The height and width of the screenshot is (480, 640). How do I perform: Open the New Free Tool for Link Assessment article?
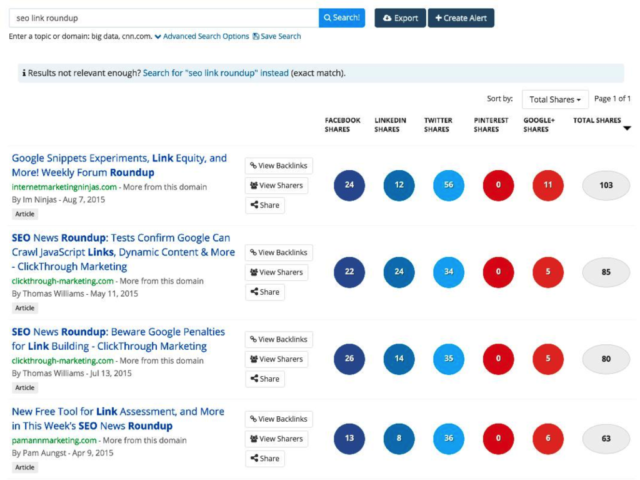pyautogui.click(x=118, y=418)
